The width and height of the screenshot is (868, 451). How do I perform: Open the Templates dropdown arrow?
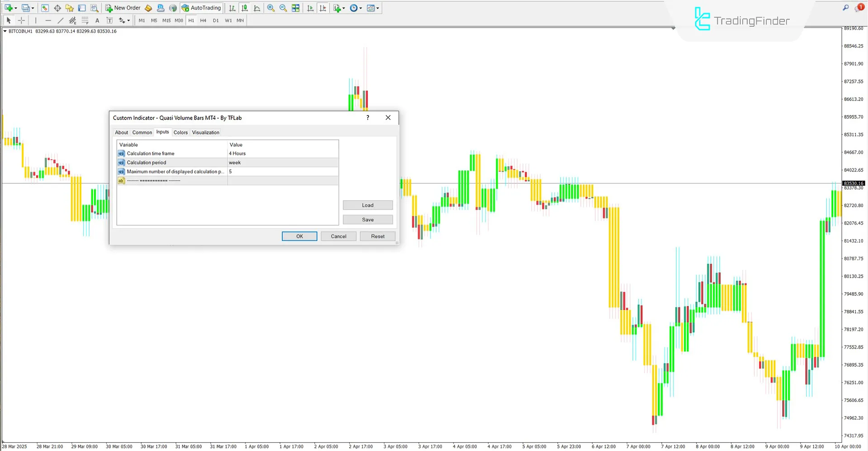(x=378, y=8)
